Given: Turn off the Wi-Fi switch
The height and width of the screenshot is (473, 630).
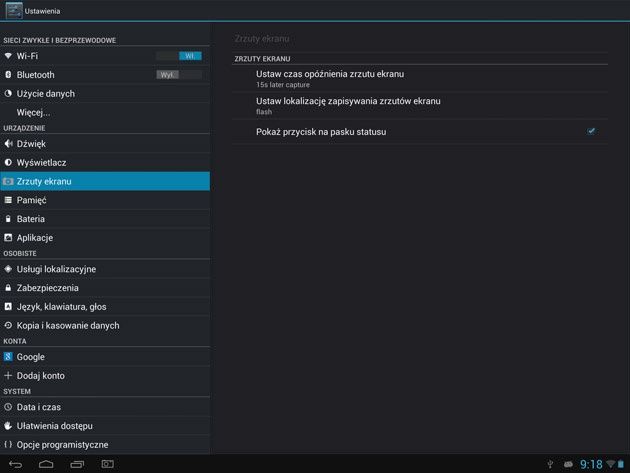Looking at the screenshot, I should [x=179, y=56].
